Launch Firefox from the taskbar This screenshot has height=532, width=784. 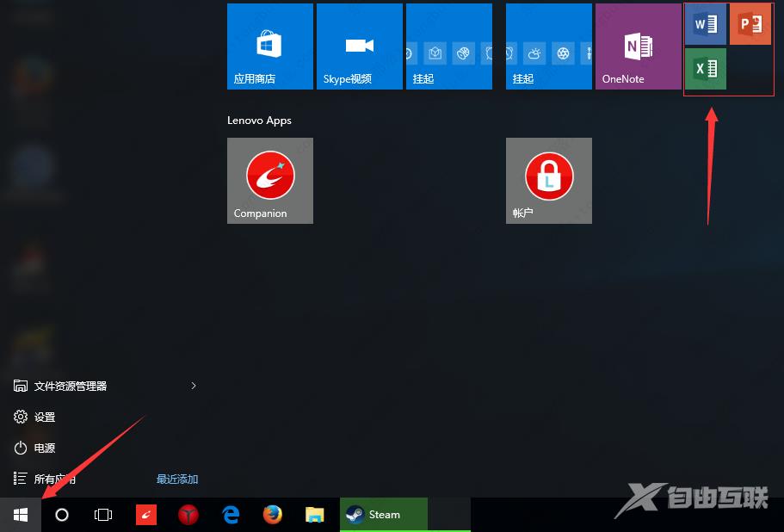pyautogui.click(x=273, y=515)
